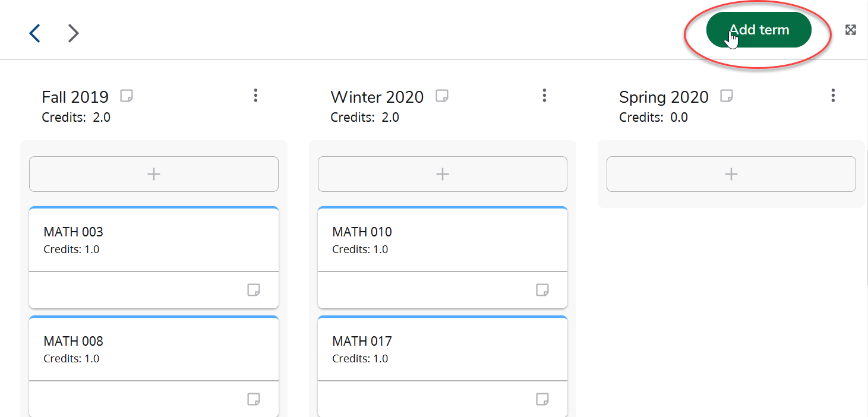Image resolution: width=868 pixels, height=417 pixels.
Task: Add a course to Spring 2020 with plus
Action: coord(731,174)
